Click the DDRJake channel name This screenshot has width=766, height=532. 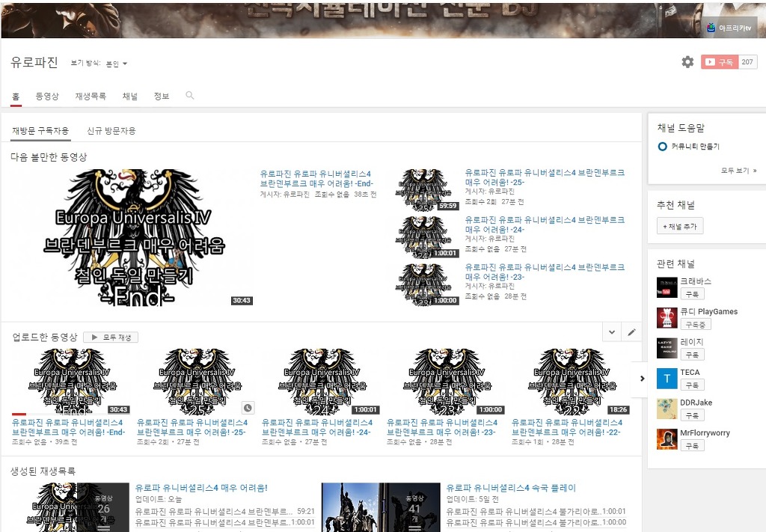tap(696, 403)
